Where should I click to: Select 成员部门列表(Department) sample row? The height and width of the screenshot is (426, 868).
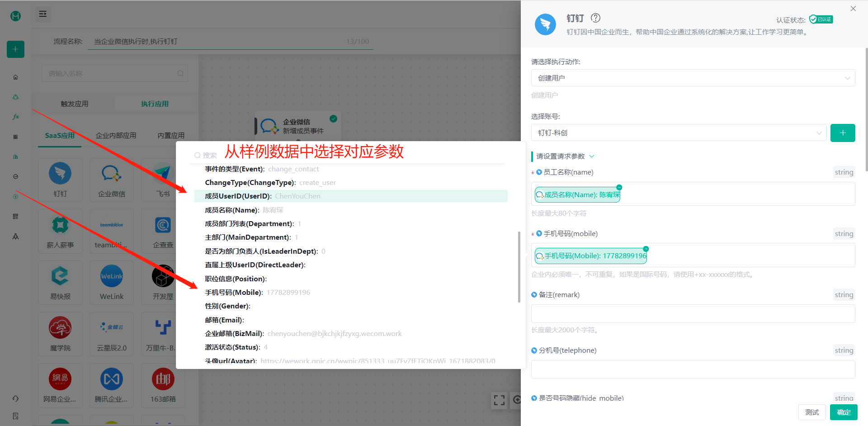pyautogui.click(x=351, y=224)
